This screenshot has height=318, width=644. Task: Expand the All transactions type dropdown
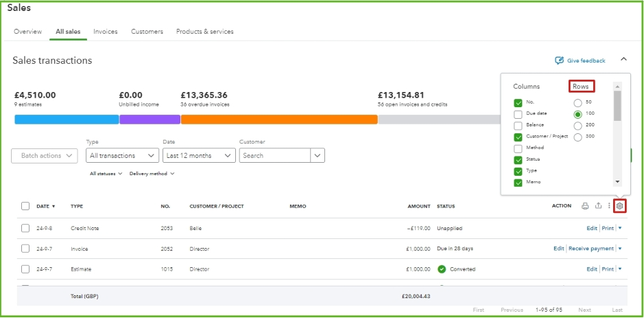point(123,156)
